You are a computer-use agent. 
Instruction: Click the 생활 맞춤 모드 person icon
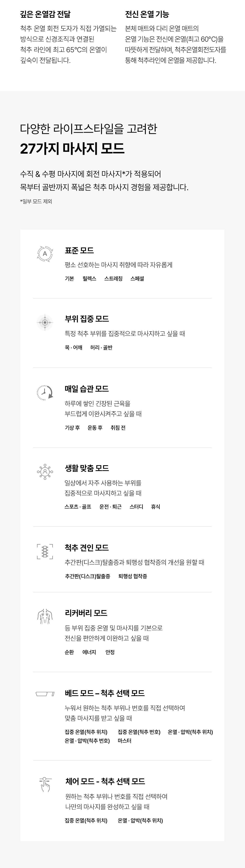tap(45, 472)
